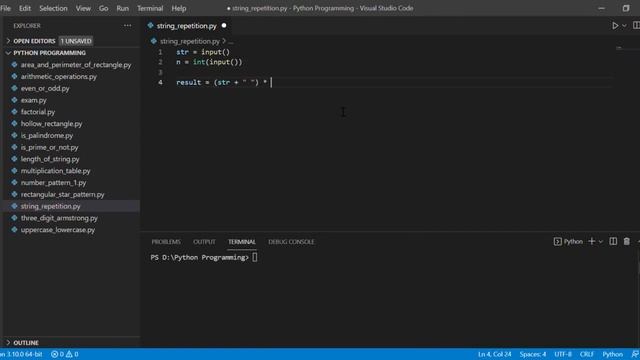Click the feedback icon in status bar
The image size is (640, 360).
tap(635, 354)
